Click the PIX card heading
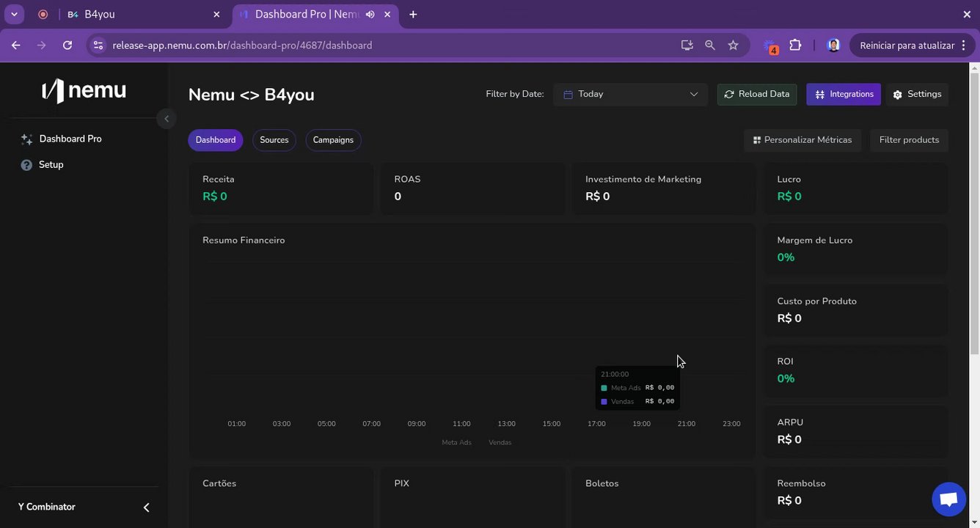The height and width of the screenshot is (528, 980). tap(401, 484)
